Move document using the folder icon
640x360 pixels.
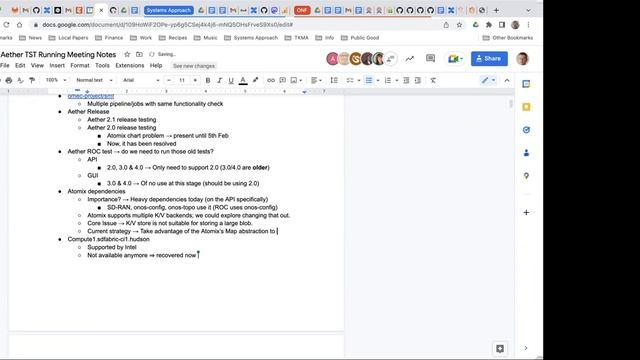[x=139, y=54]
